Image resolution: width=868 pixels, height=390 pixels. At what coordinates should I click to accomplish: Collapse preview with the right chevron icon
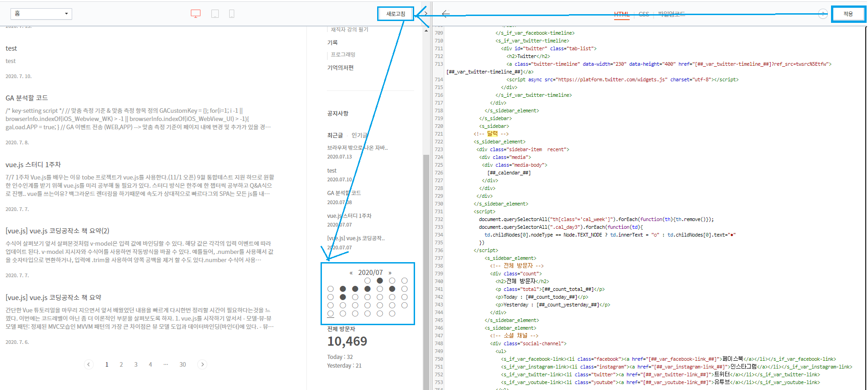point(426,14)
